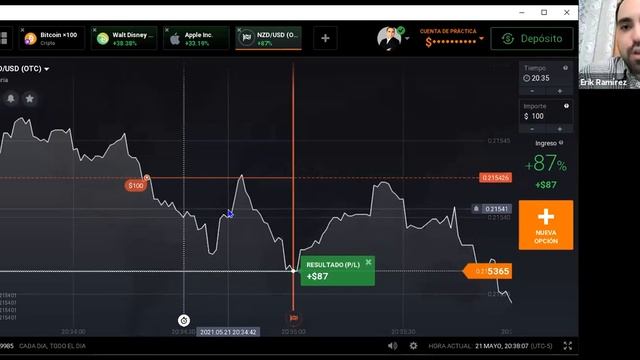Mark asset as favorite with star icon

click(x=29, y=98)
